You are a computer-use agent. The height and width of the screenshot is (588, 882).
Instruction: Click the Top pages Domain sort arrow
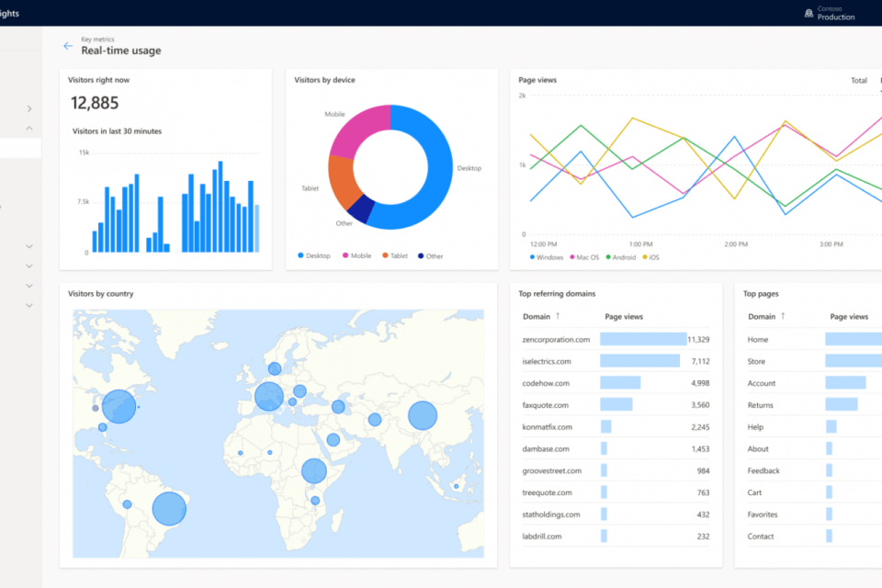(x=783, y=316)
